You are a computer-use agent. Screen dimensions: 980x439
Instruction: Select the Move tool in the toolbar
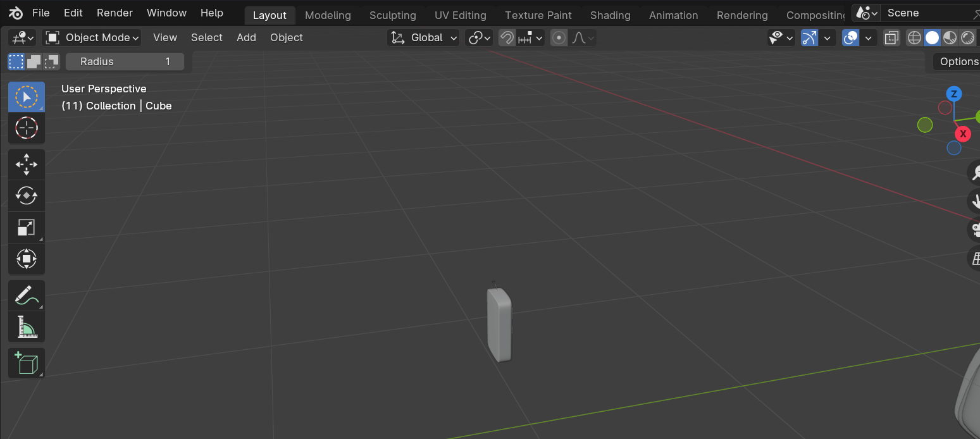tap(26, 164)
